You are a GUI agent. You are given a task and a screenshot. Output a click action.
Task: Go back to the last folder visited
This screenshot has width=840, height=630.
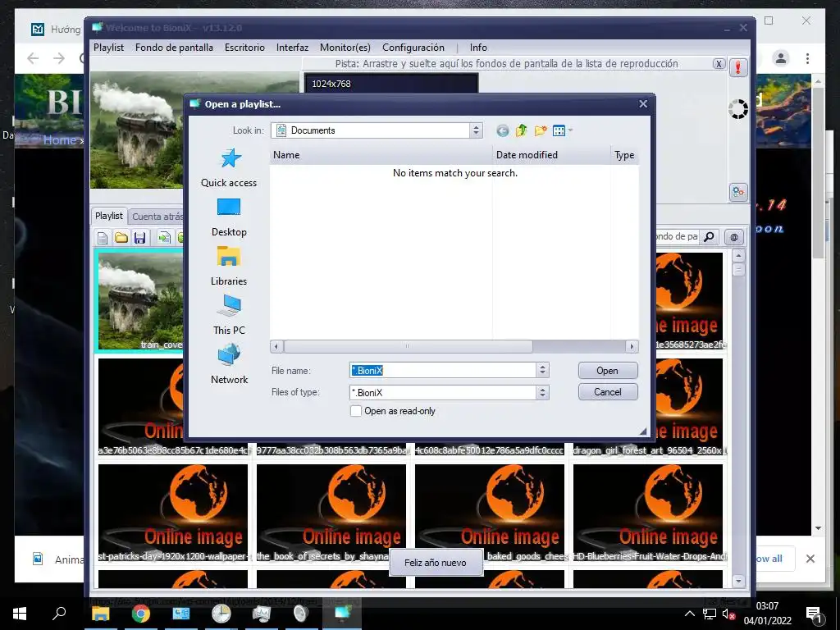click(502, 130)
